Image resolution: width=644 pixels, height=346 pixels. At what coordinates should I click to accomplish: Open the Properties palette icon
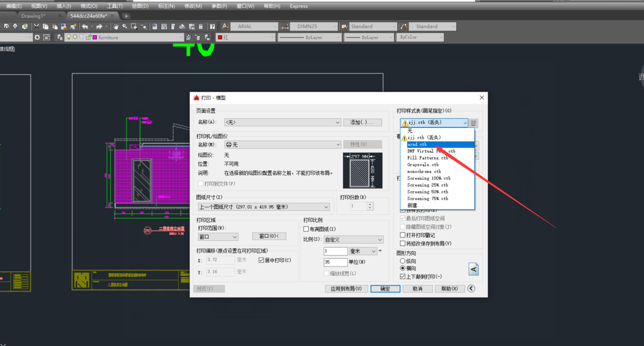(155, 26)
